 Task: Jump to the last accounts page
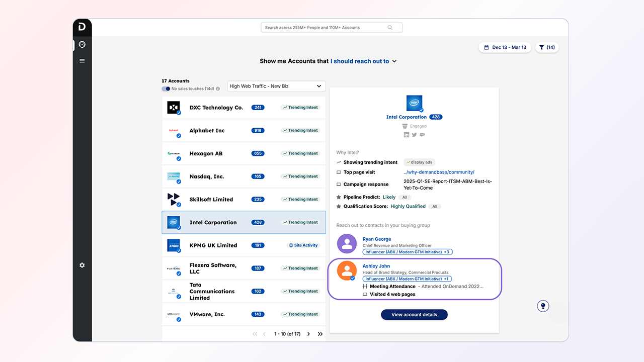coord(320,334)
